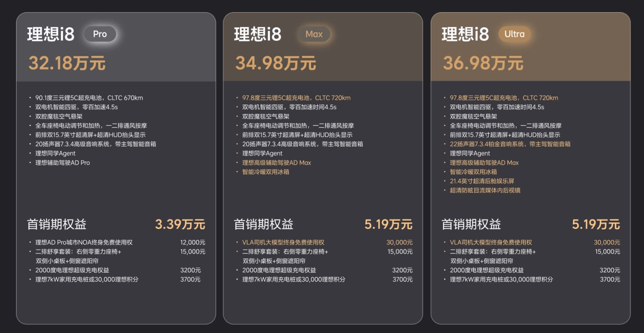Click the 理想i8 title on the Max card
The image size is (644, 333).
[258, 34]
